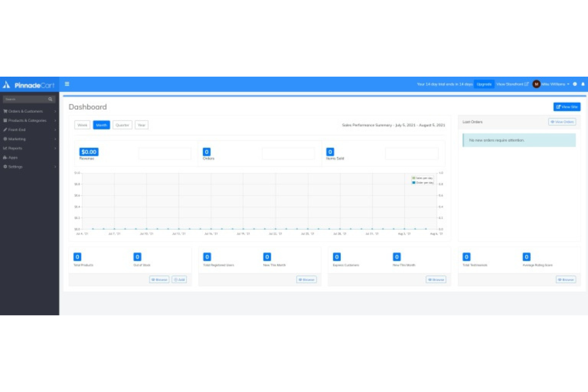
Task: Switch to the Year view
Action: [x=141, y=125]
